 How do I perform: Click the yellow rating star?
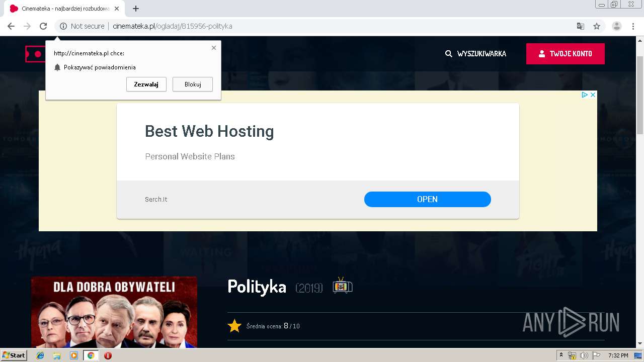(x=234, y=326)
